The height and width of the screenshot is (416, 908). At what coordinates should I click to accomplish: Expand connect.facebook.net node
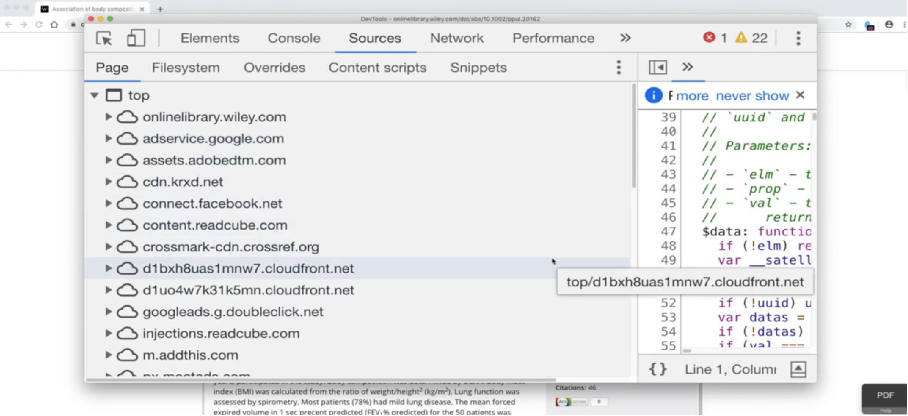click(108, 203)
